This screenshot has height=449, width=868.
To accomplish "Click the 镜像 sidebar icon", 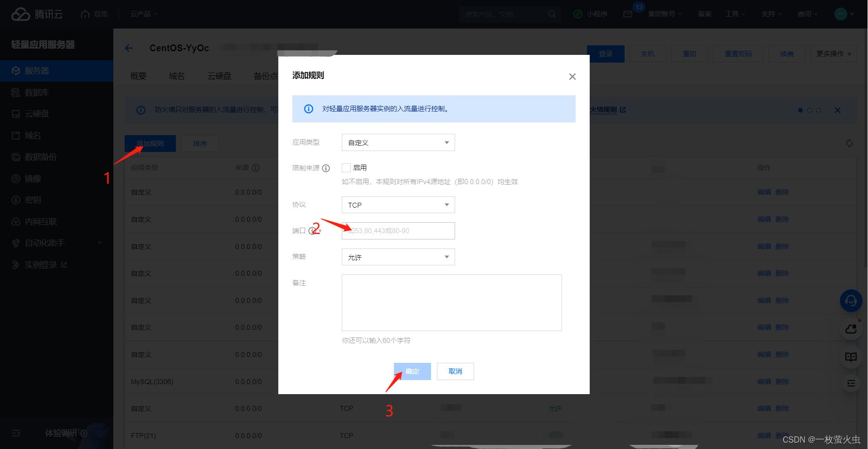I will point(16,179).
